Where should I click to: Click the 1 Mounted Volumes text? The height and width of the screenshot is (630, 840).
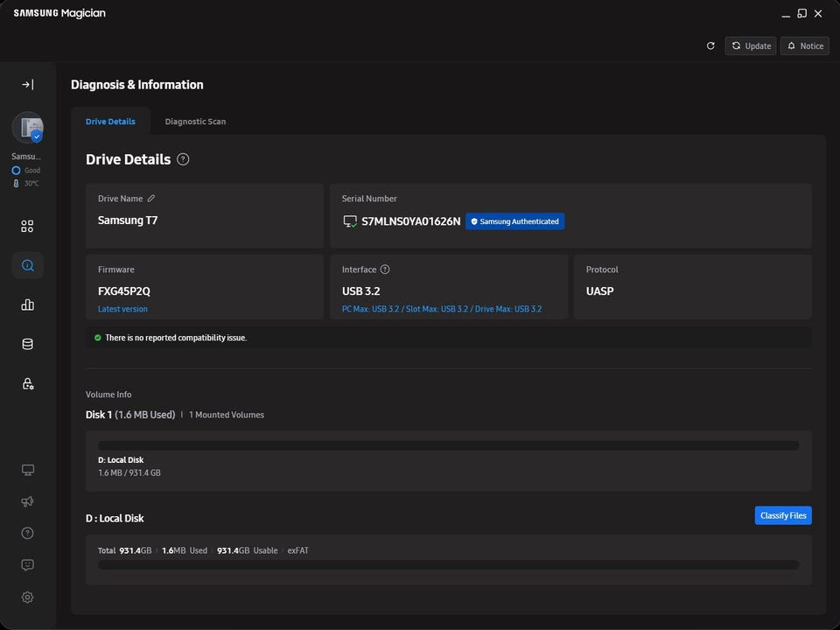(x=227, y=415)
